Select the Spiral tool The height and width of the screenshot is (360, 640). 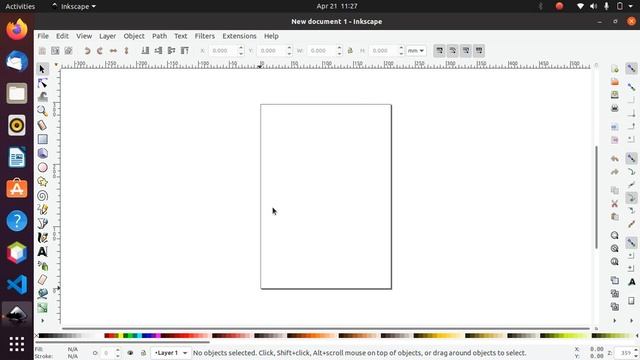coord(42,196)
